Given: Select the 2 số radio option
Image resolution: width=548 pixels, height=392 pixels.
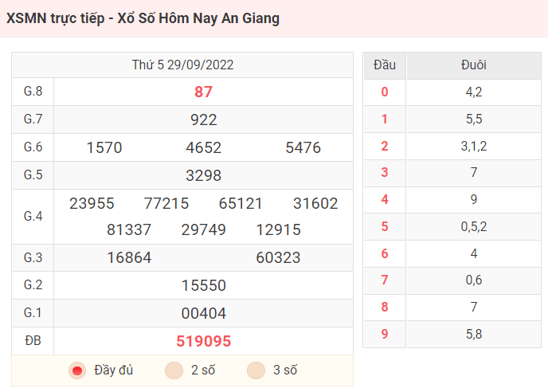Looking at the screenshot, I should 174,370.
